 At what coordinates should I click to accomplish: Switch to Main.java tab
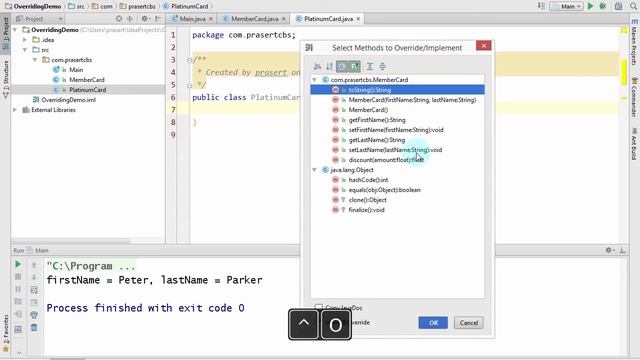pyautogui.click(x=192, y=19)
